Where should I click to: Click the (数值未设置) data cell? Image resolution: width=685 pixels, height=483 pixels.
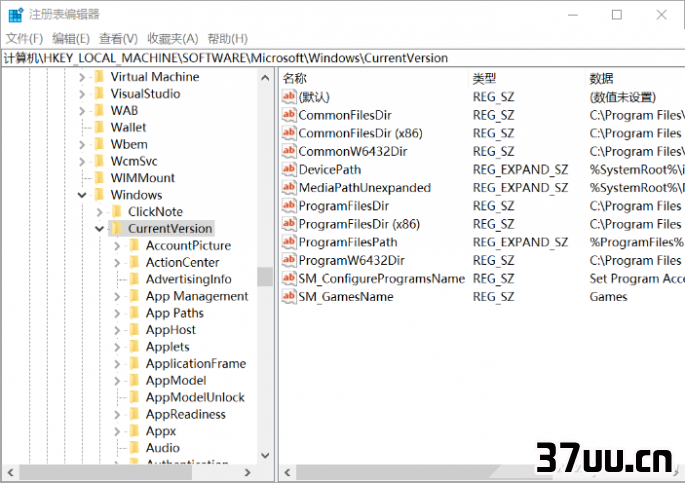(623, 97)
